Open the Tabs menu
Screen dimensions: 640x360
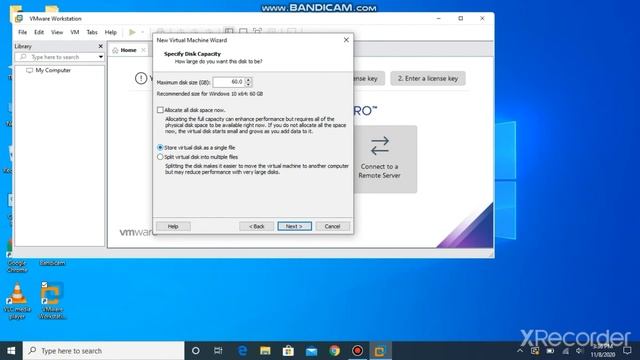click(x=92, y=32)
